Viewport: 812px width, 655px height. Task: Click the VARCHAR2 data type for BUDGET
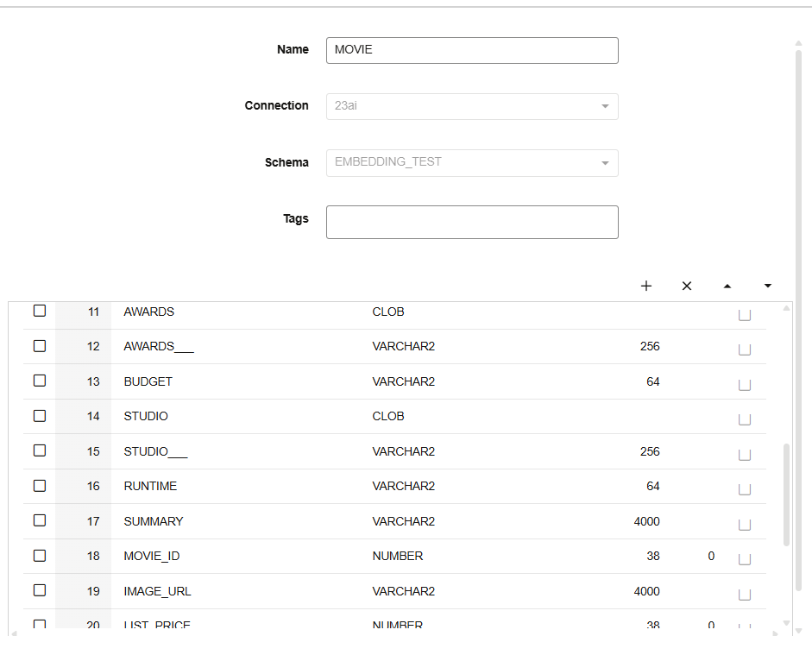pyautogui.click(x=403, y=381)
